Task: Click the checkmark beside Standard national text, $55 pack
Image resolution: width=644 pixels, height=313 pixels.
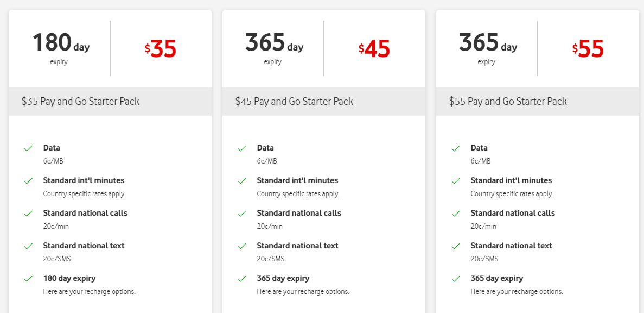Action: 456,246
